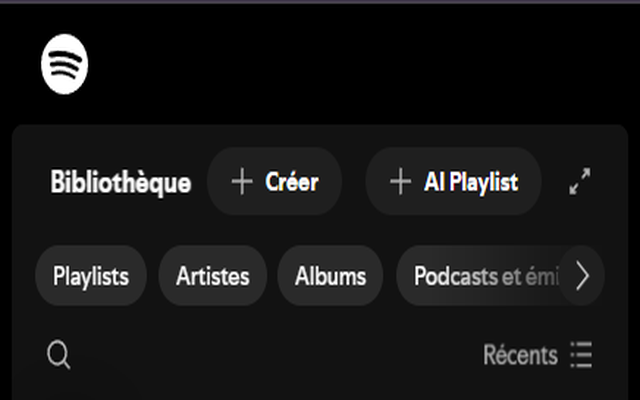Image resolution: width=640 pixels, height=400 pixels.
Task: Click the Créer text label
Action: [x=291, y=181]
